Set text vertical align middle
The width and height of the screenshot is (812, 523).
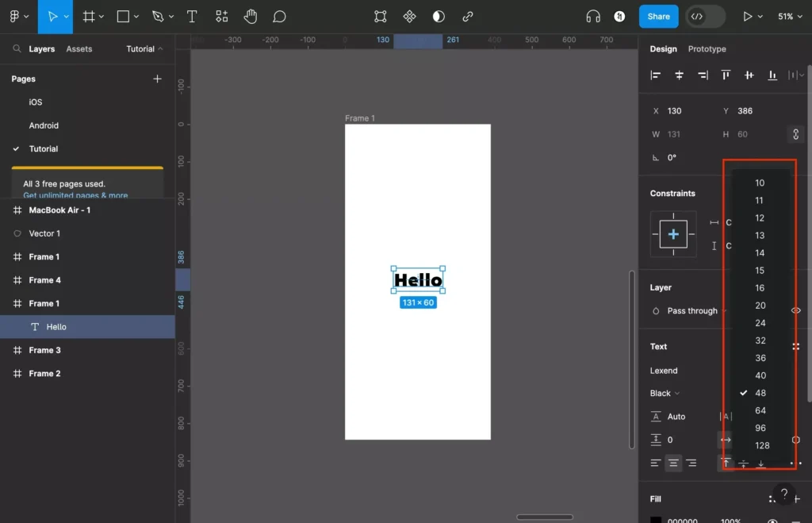743,463
